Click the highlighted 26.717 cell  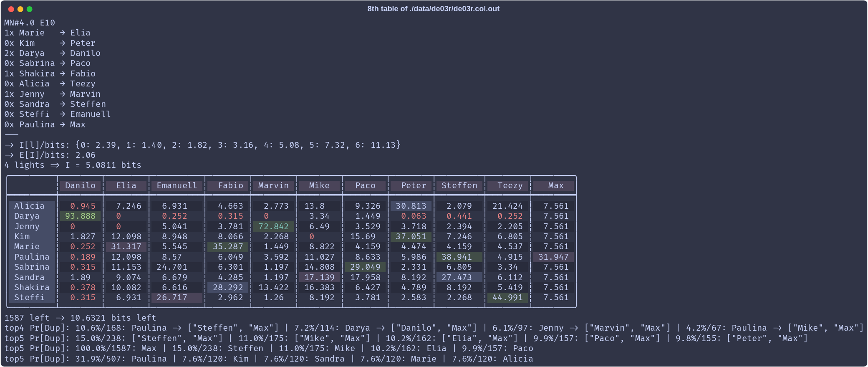click(177, 298)
